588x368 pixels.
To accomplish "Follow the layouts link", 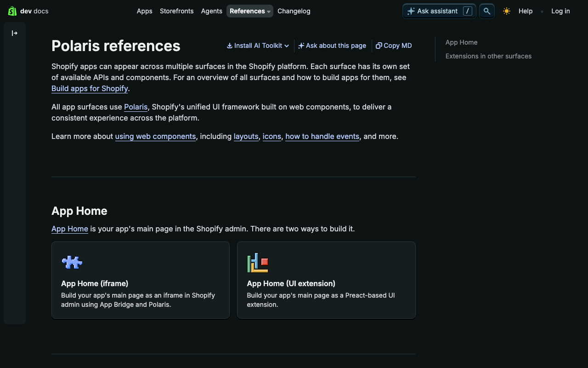I will 246,136.
